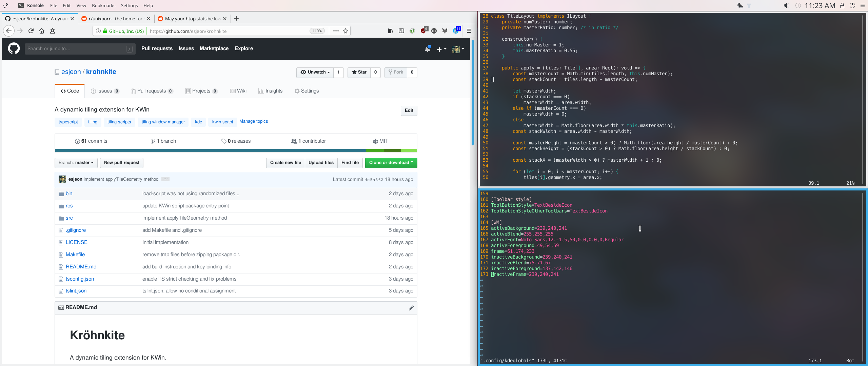Click the Find file button
Screen dimensions: 868x366
[350, 163]
